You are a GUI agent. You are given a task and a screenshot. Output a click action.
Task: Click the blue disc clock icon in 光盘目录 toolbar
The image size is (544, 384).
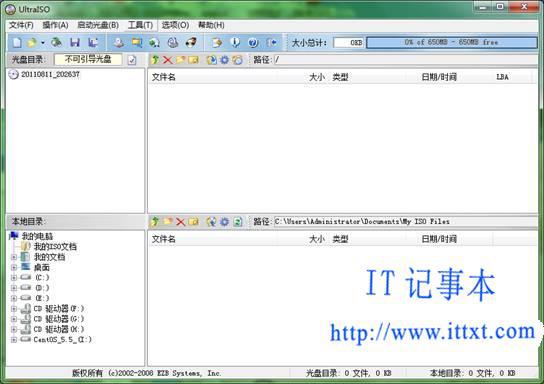point(211,60)
